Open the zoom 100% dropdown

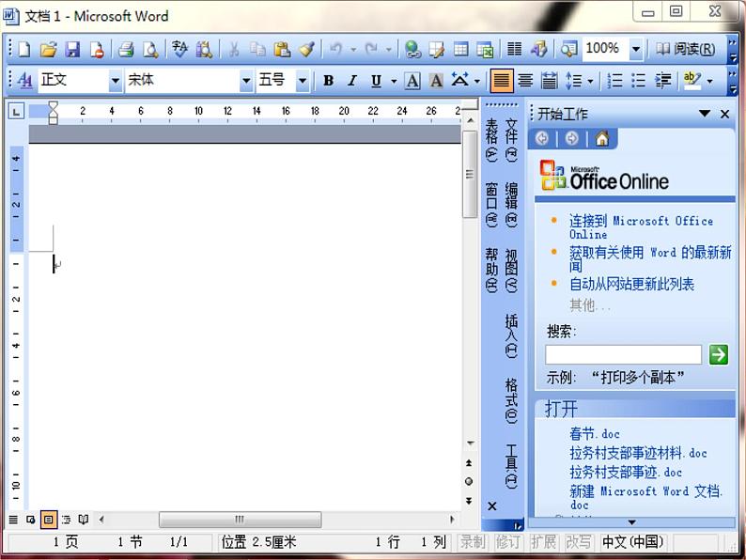[x=636, y=49]
